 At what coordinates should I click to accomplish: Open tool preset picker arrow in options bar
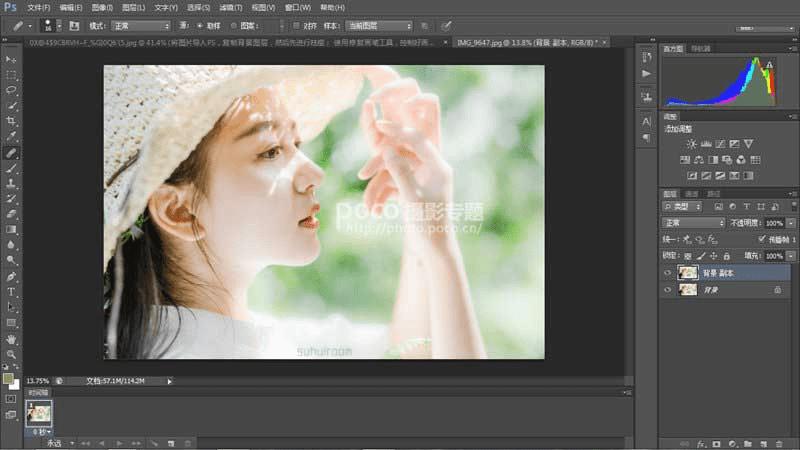tap(30, 26)
